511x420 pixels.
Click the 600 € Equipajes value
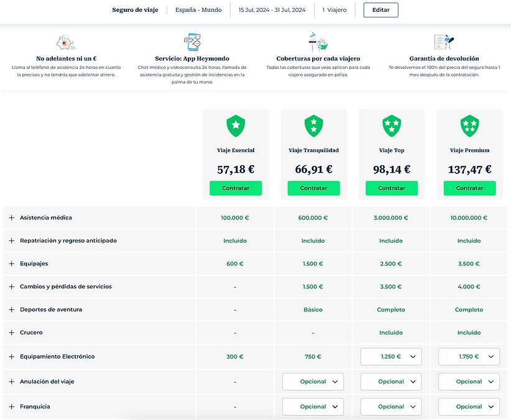pos(234,263)
